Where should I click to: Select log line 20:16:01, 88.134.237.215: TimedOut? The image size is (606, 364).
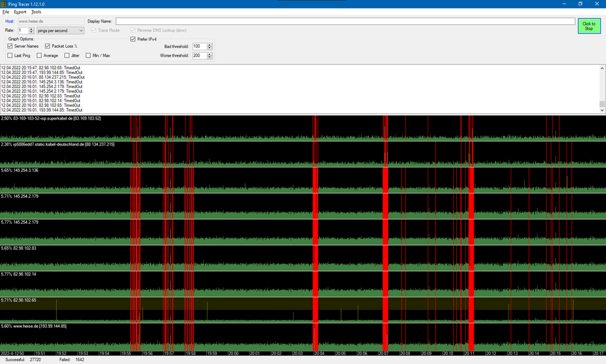point(42,77)
